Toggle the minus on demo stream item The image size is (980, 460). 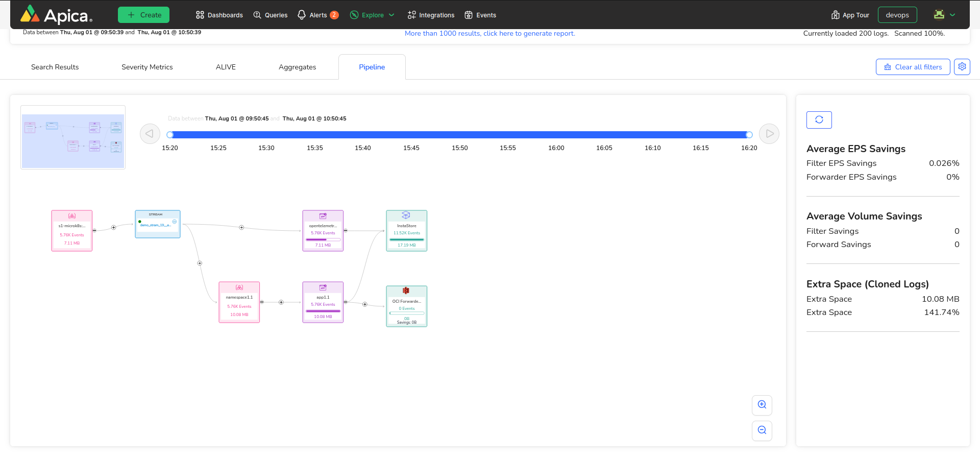[x=175, y=222]
